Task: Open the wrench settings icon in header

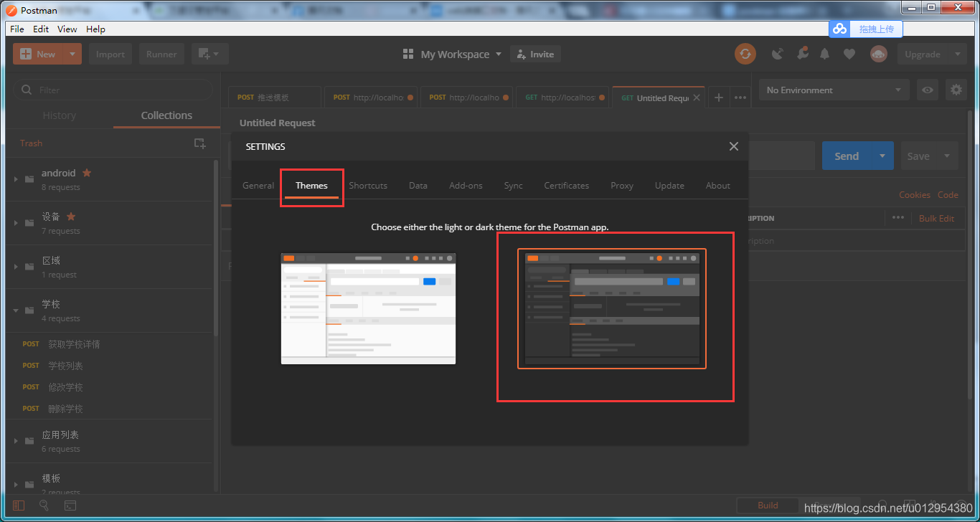Action: point(802,54)
